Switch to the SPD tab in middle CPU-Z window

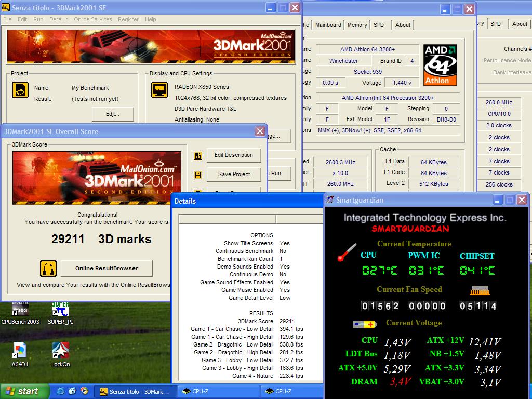(379, 25)
